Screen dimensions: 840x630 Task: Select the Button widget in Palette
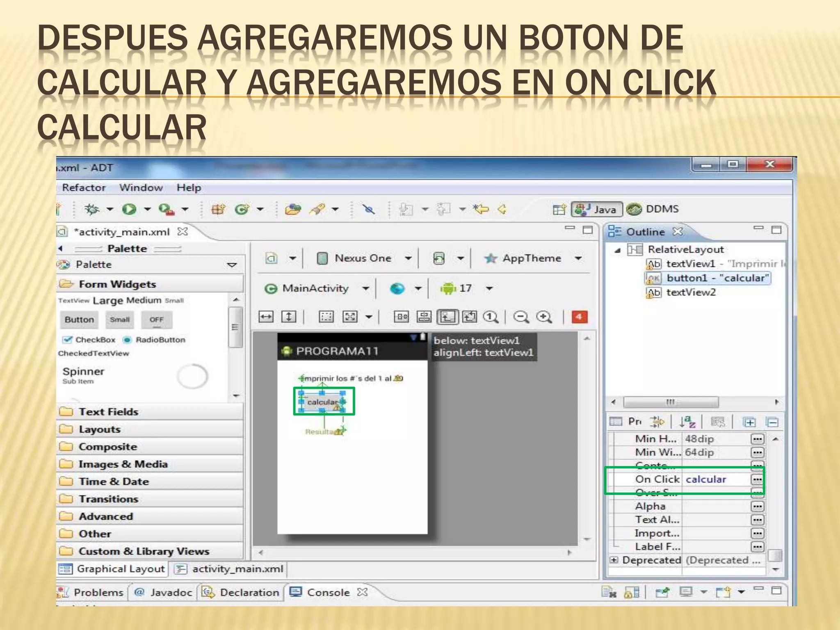coord(80,320)
